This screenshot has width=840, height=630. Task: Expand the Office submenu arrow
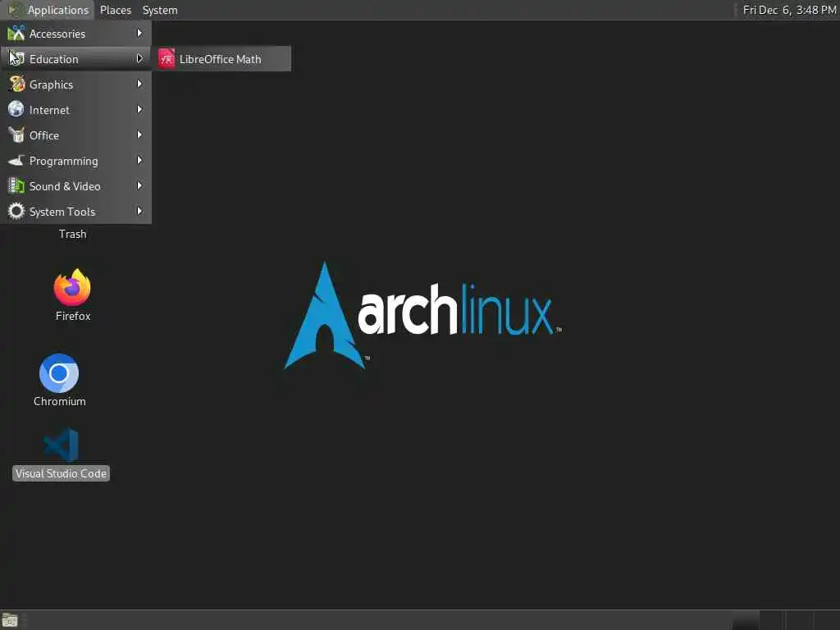coord(139,135)
